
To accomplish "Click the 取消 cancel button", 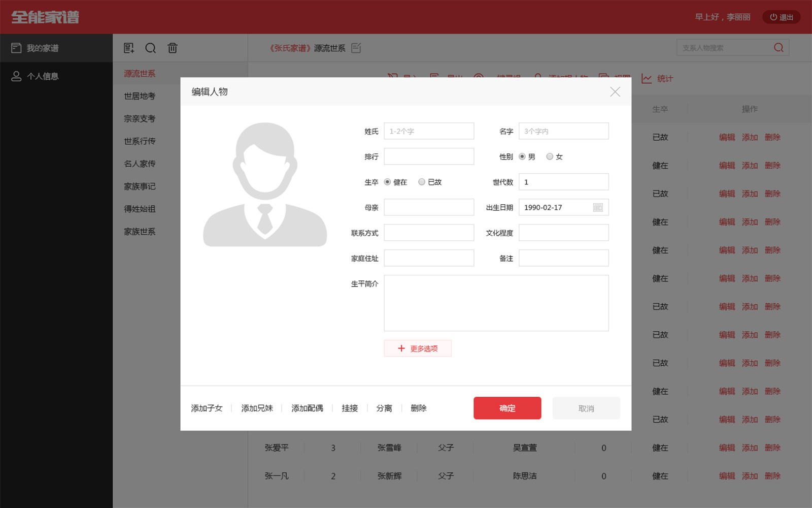I will (586, 408).
